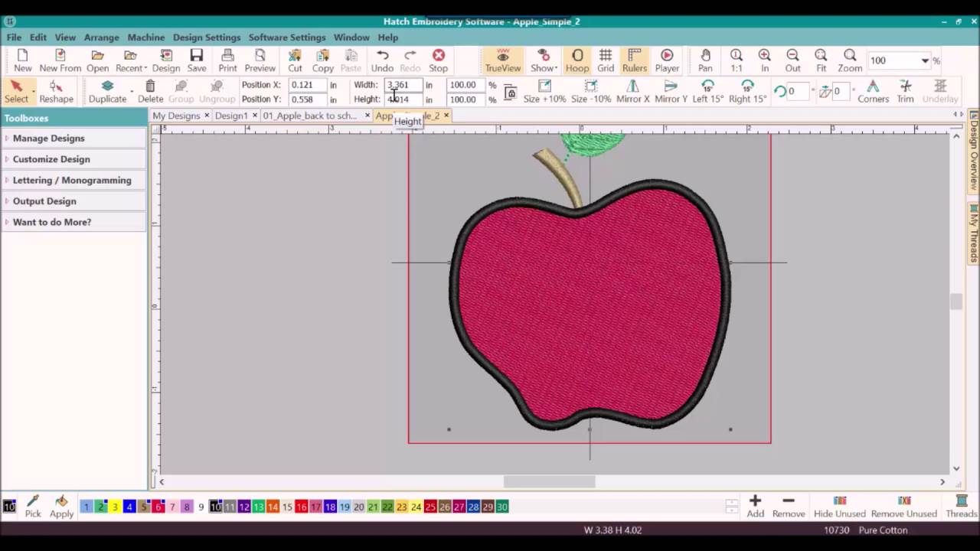
Task: Open the zoom percentage dropdown
Action: [x=925, y=60]
